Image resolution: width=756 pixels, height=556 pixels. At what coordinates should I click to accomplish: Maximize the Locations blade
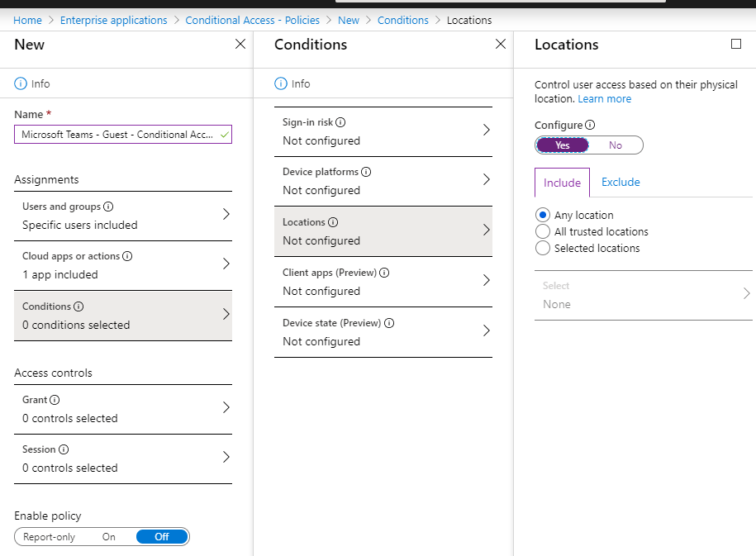736,45
